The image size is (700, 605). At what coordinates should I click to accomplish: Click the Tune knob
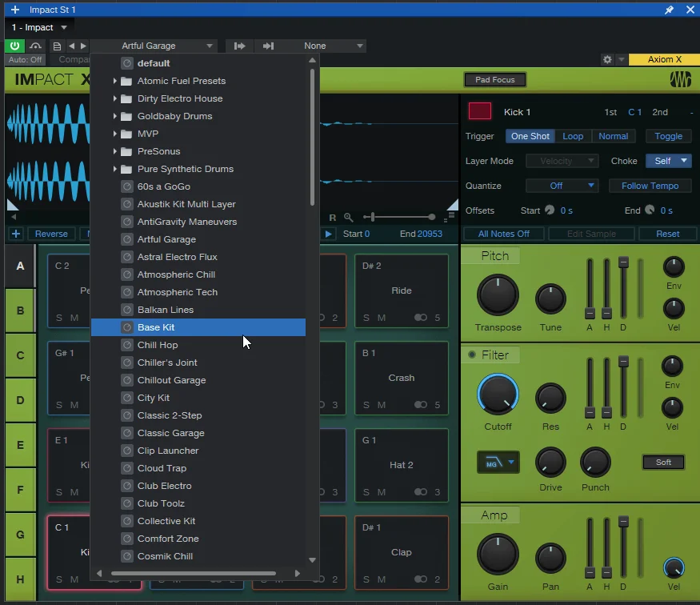pyautogui.click(x=550, y=298)
